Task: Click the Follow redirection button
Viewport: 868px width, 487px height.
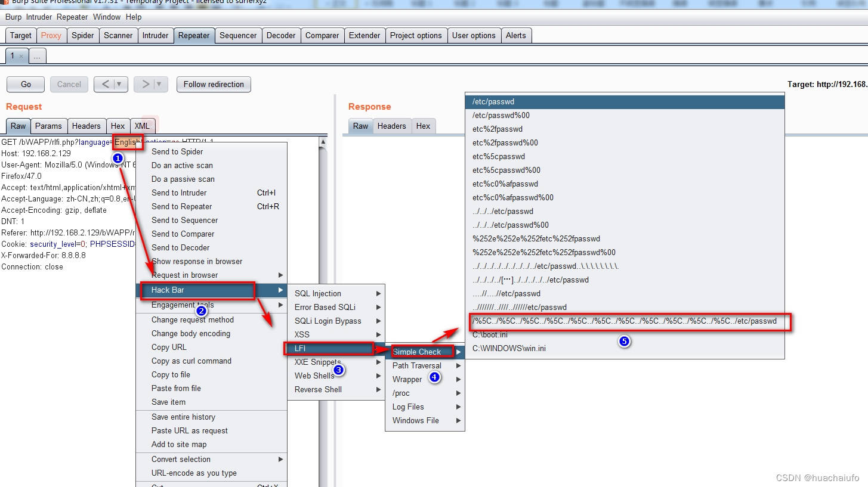Action: coord(214,84)
